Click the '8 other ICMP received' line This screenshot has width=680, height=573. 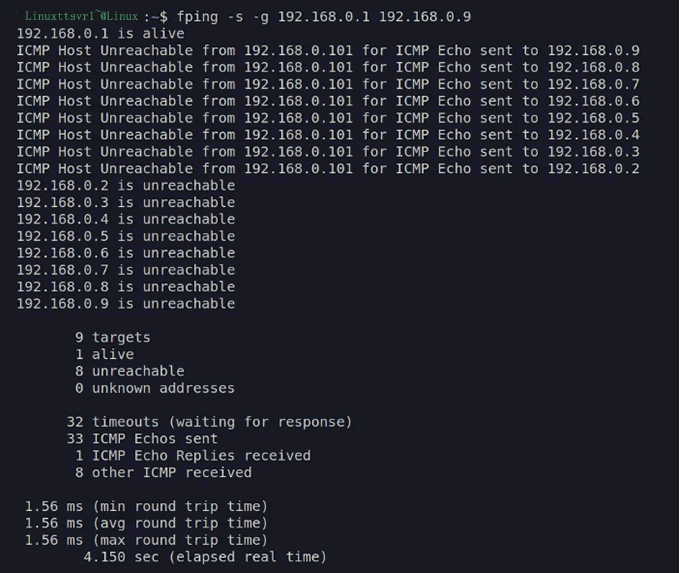tap(163, 472)
